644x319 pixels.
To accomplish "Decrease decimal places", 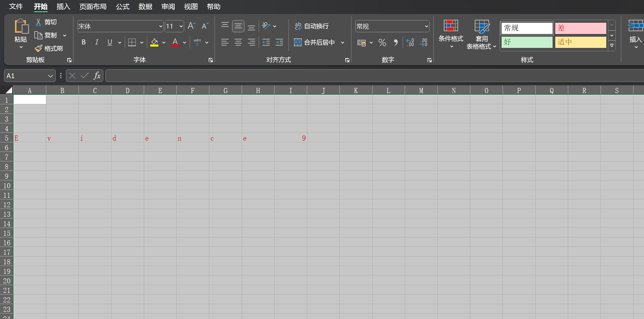I will (x=423, y=42).
